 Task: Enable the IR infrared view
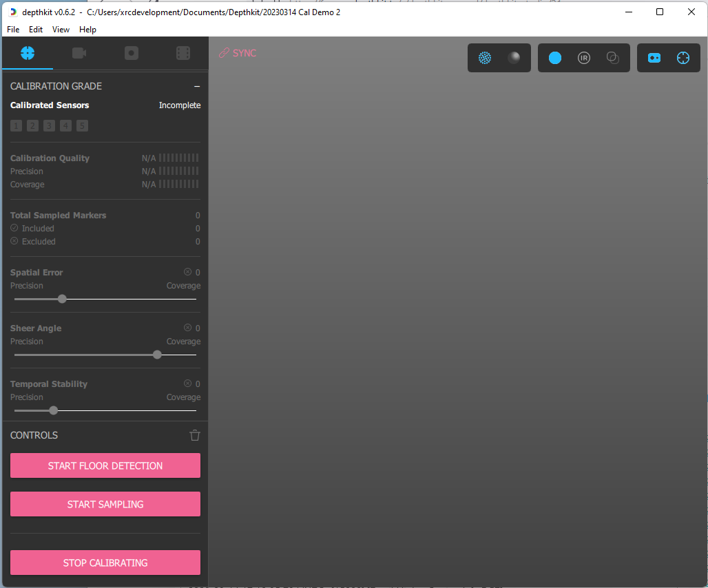point(584,58)
